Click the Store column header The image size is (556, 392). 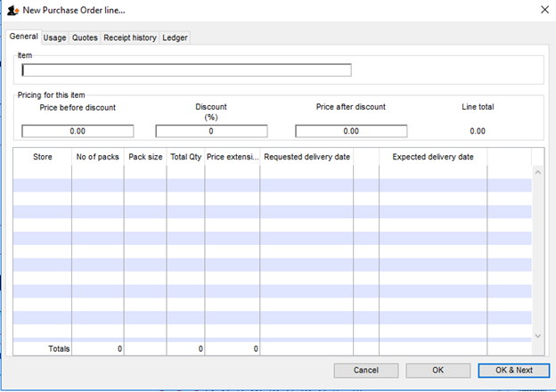[x=43, y=157]
